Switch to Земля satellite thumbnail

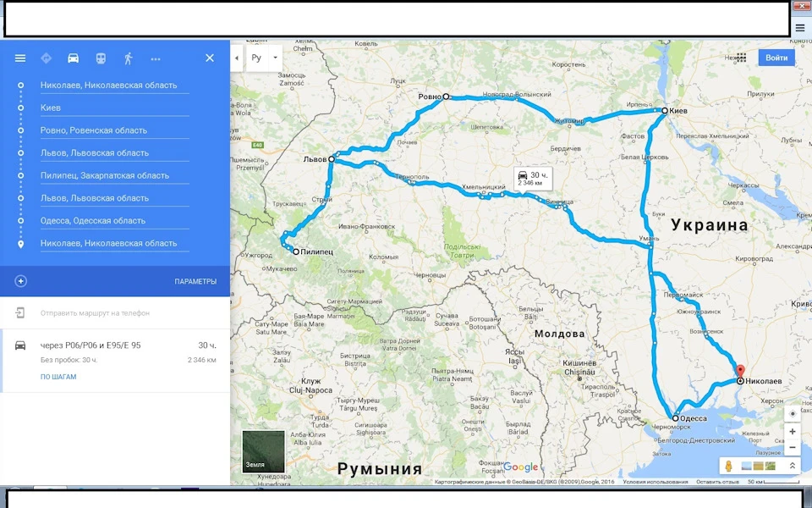point(263,451)
